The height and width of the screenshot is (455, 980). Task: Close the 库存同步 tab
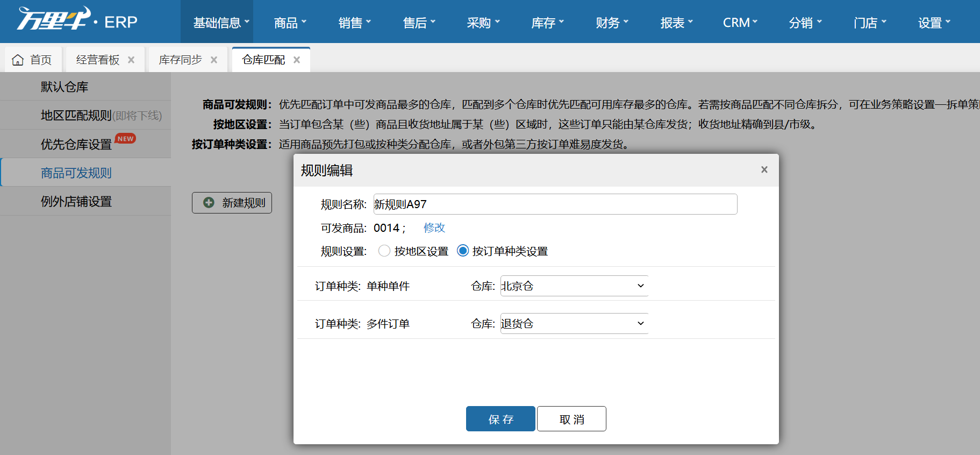click(x=214, y=60)
